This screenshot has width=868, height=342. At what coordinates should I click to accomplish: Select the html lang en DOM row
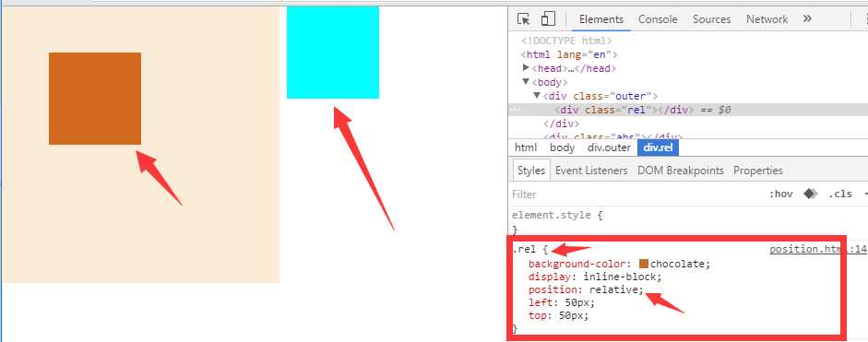pyautogui.click(x=568, y=54)
